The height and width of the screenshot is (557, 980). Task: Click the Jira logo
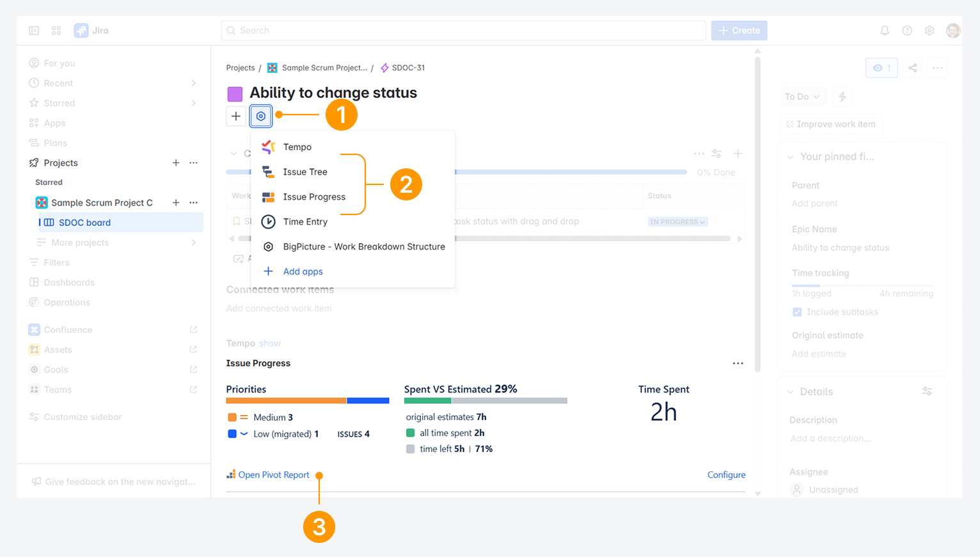point(91,30)
